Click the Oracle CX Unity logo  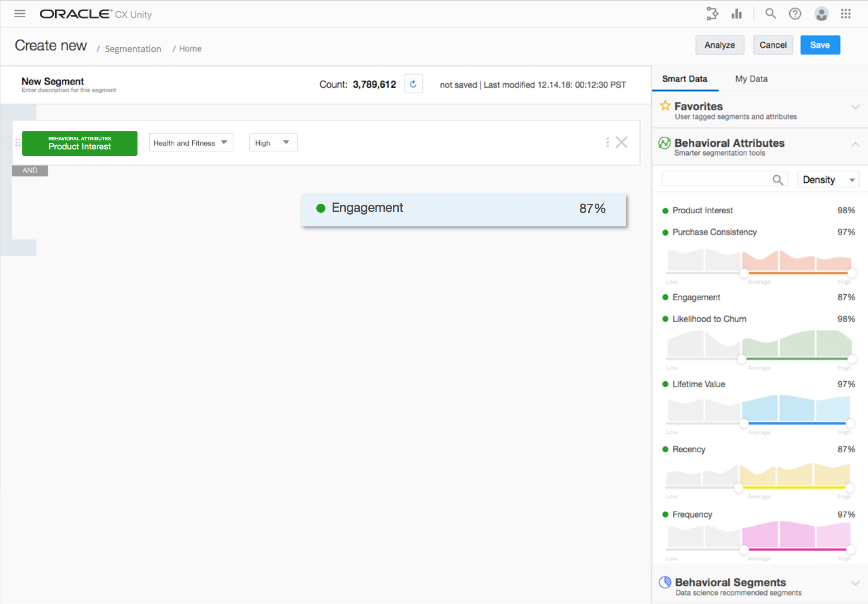95,14
